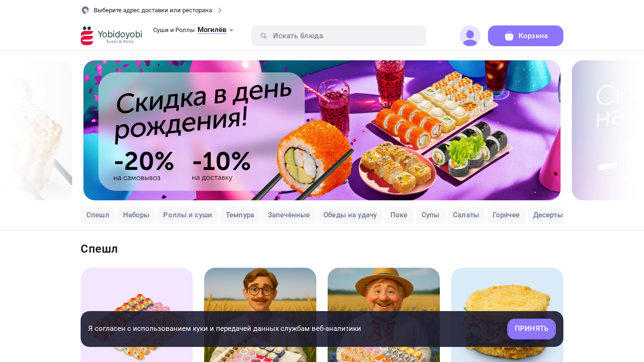This screenshot has width=644, height=362.
Task: Open the Темпура category
Action: click(240, 215)
